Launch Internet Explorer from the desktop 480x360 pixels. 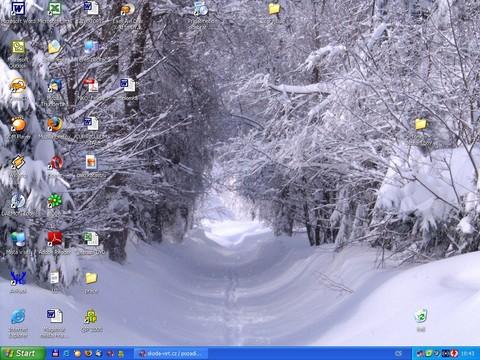(18, 316)
